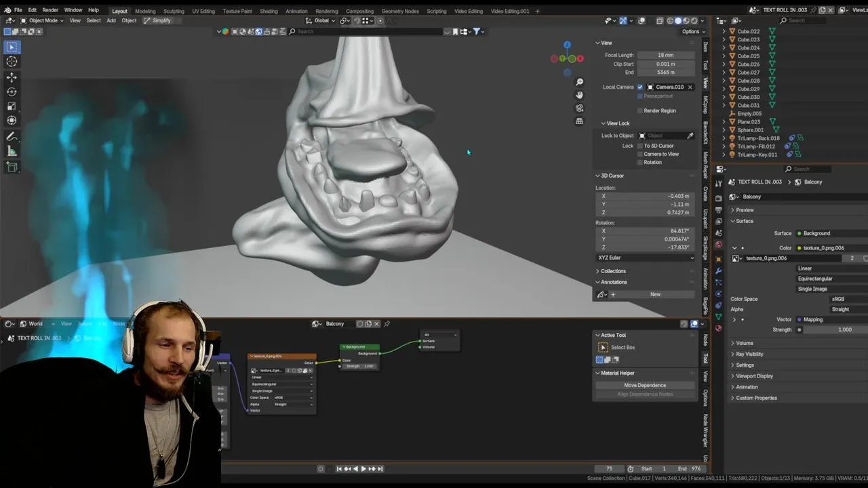The width and height of the screenshot is (868, 488).
Task: Click eyedropper for Lock to Object
Action: (x=690, y=136)
